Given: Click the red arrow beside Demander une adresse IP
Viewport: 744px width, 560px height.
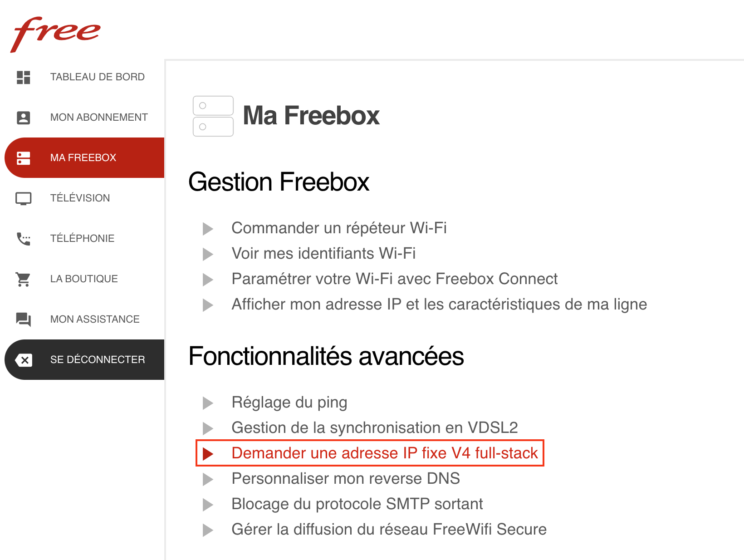Looking at the screenshot, I should (208, 454).
